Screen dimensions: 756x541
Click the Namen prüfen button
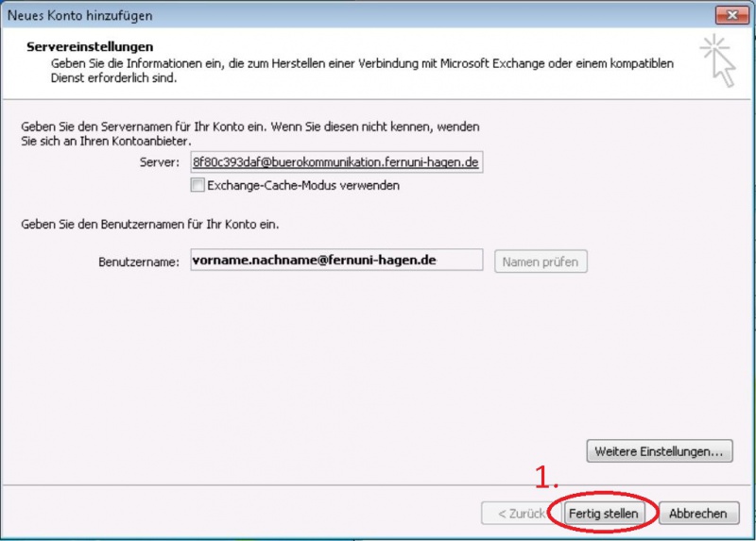[x=541, y=262]
